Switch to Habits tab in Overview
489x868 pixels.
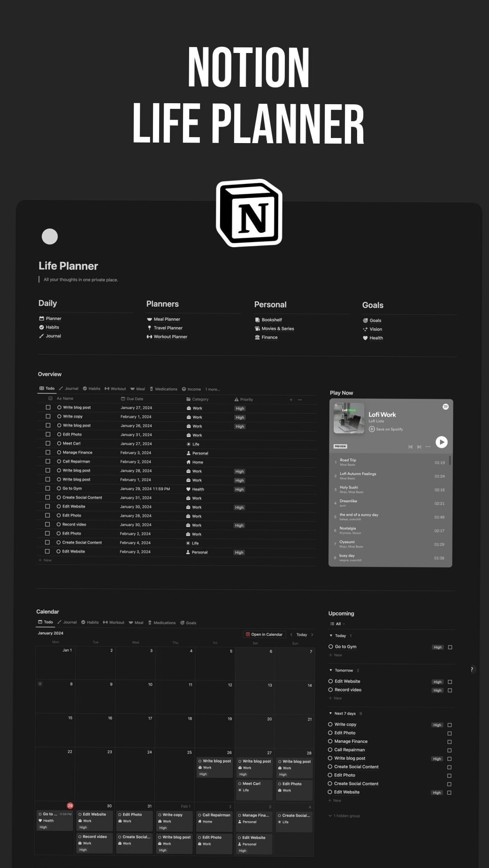click(92, 388)
